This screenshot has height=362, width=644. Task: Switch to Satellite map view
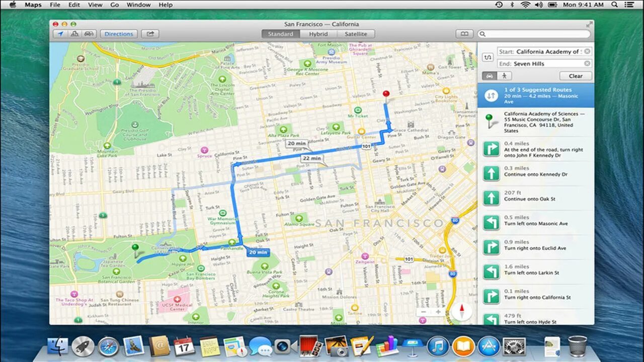tap(356, 34)
